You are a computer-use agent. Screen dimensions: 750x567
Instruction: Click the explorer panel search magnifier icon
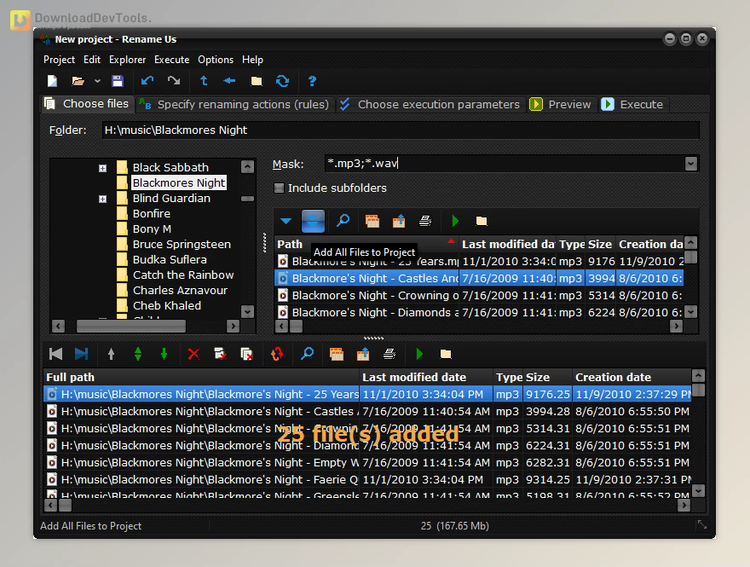click(x=343, y=221)
